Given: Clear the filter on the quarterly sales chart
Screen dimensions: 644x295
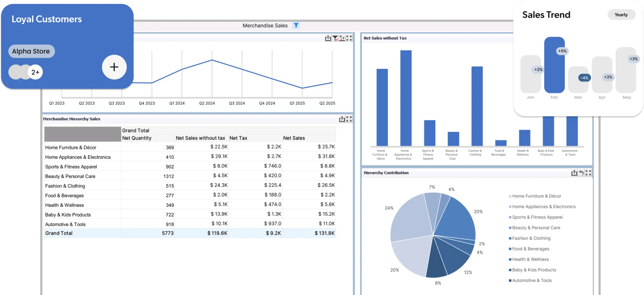Looking at the screenshot, I should pyautogui.click(x=335, y=38).
